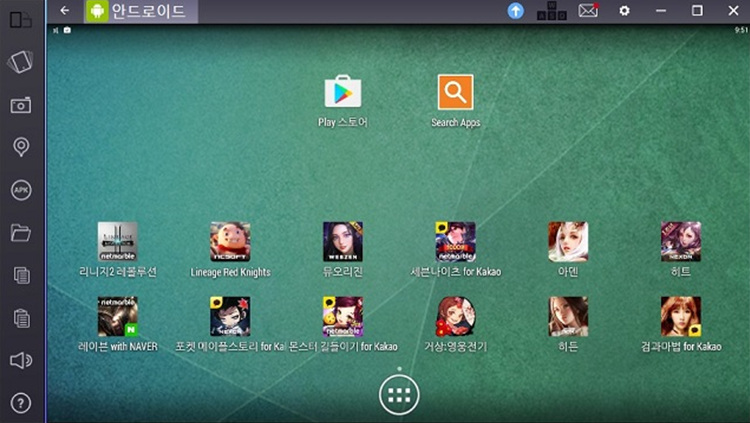
Task: Click the blue upgrade arrow icon
Action: [x=515, y=11]
